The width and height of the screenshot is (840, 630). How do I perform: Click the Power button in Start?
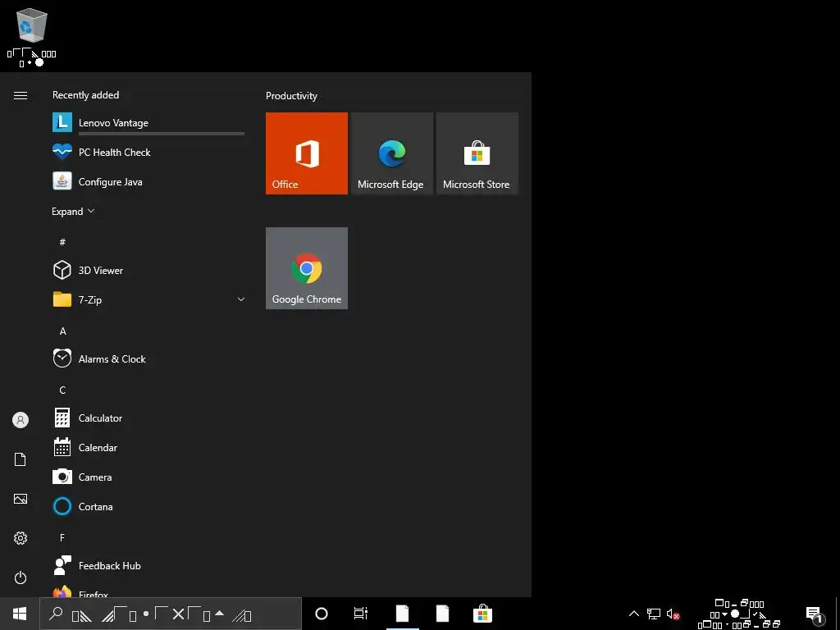point(21,577)
